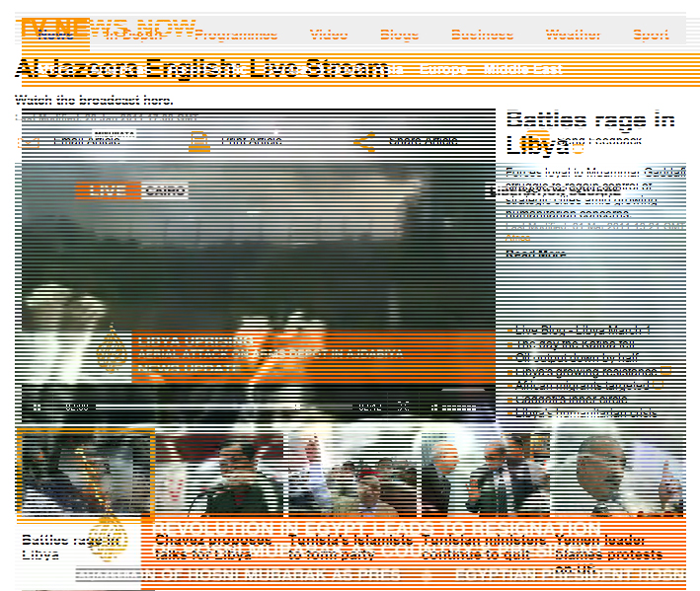This screenshot has width=700, height=591.
Task: Open 'Libya's growing resistance' link
Action: point(586,372)
